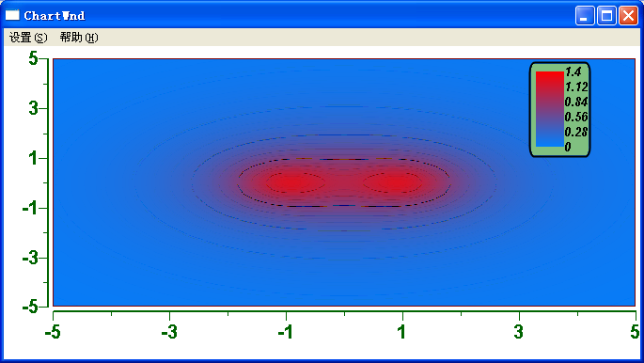Select the 0.84 legend value label

(x=576, y=102)
